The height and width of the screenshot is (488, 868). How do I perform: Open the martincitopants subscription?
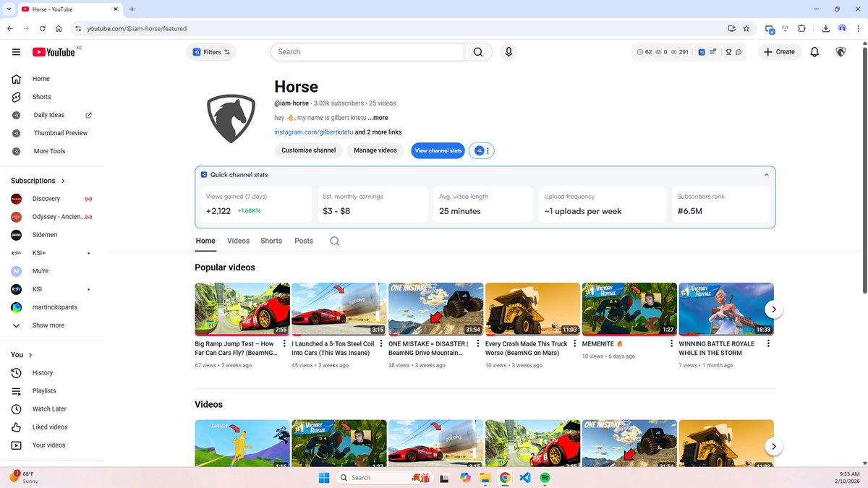click(54, 307)
